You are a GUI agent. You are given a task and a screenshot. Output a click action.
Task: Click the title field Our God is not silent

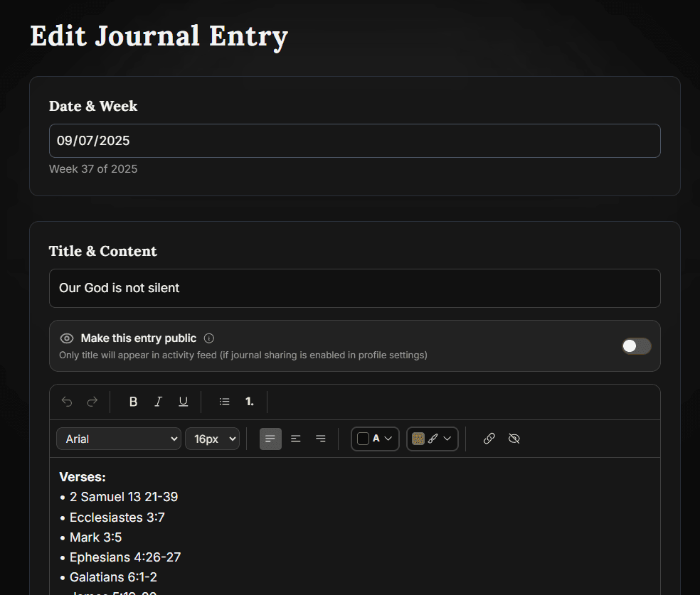(x=355, y=288)
